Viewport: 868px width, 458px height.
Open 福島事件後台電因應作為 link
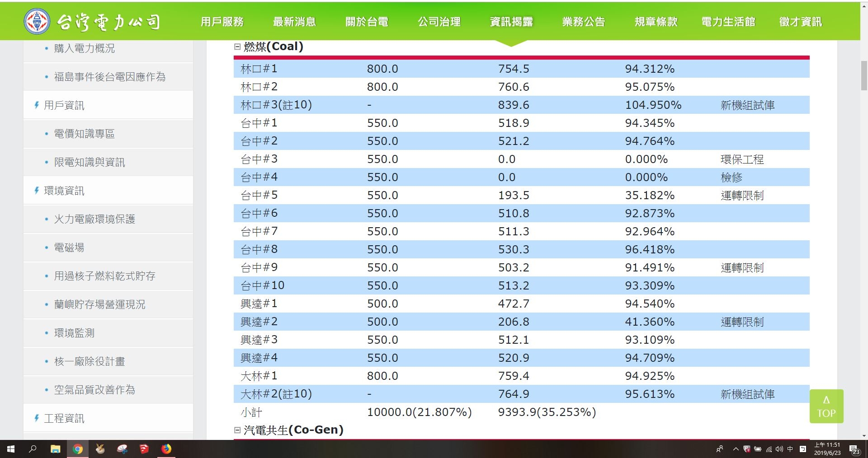click(110, 77)
